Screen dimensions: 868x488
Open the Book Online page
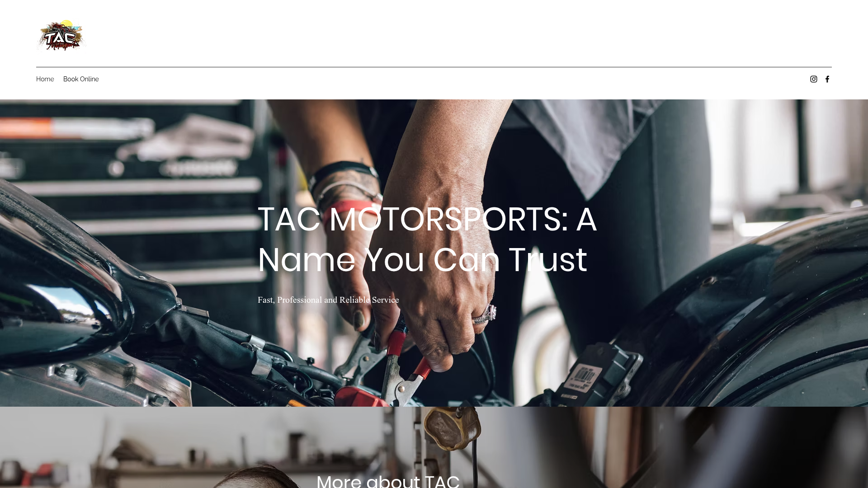(x=81, y=79)
